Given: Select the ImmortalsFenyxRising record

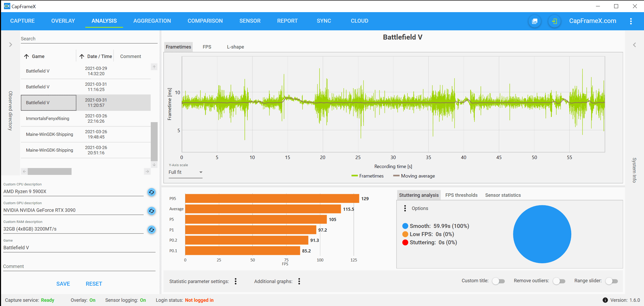Looking at the screenshot, I should pyautogui.click(x=86, y=118).
